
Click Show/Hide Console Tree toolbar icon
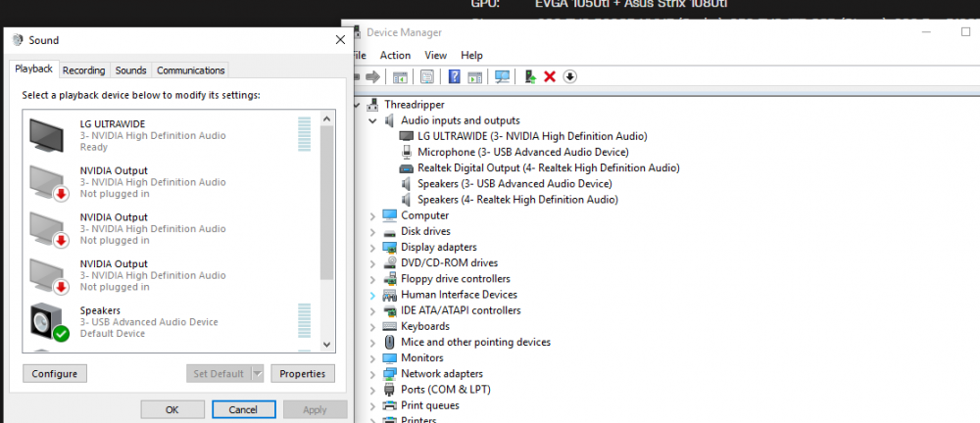pos(400,76)
